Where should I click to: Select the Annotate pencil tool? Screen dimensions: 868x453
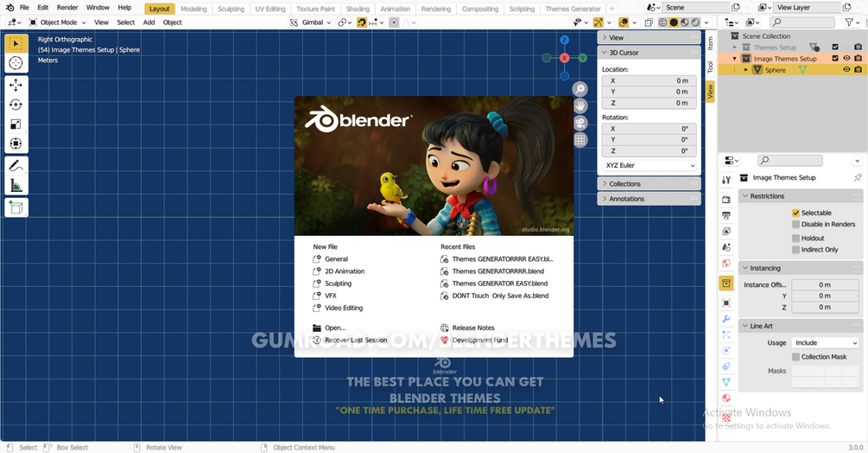(x=16, y=166)
